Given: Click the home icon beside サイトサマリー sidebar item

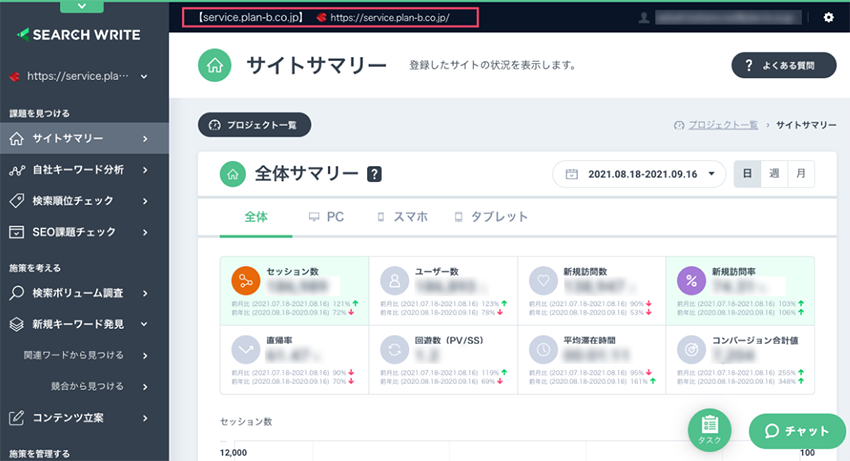Looking at the screenshot, I should click(x=16, y=139).
